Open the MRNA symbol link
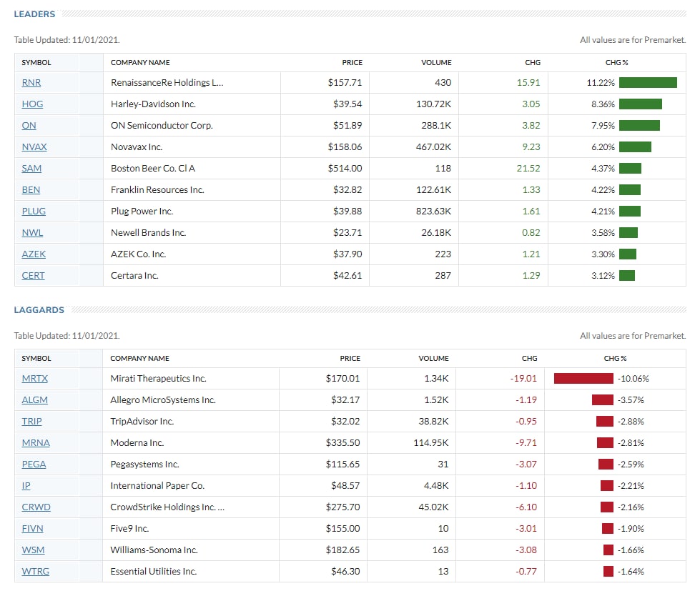The height and width of the screenshot is (591, 700). click(36, 442)
